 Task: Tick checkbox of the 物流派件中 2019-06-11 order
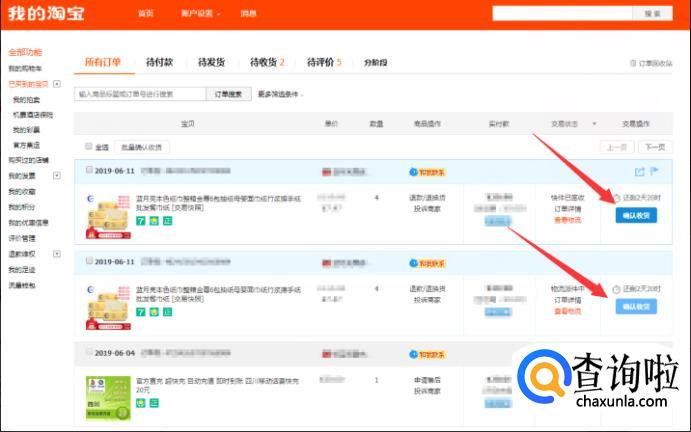(x=89, y=261)
